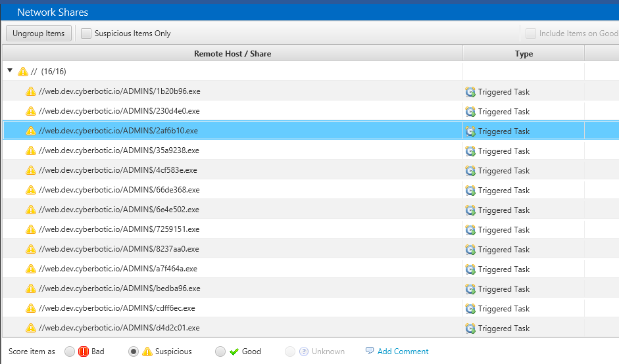Select the Bad radio button
Viewport: 619px width, 364px height.
click(70, 352)
